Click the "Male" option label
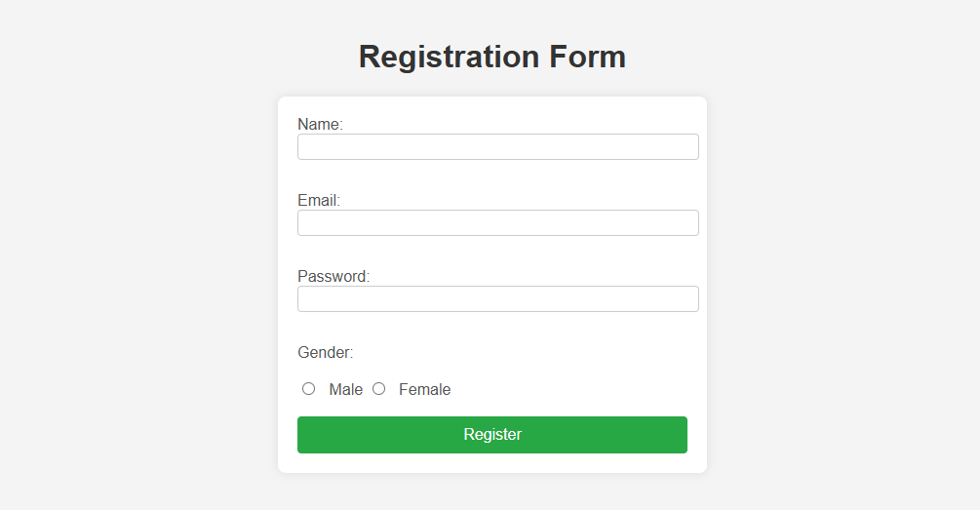Image resolution: width=980 pixels, height=510 pixels. tap(345, 390)
